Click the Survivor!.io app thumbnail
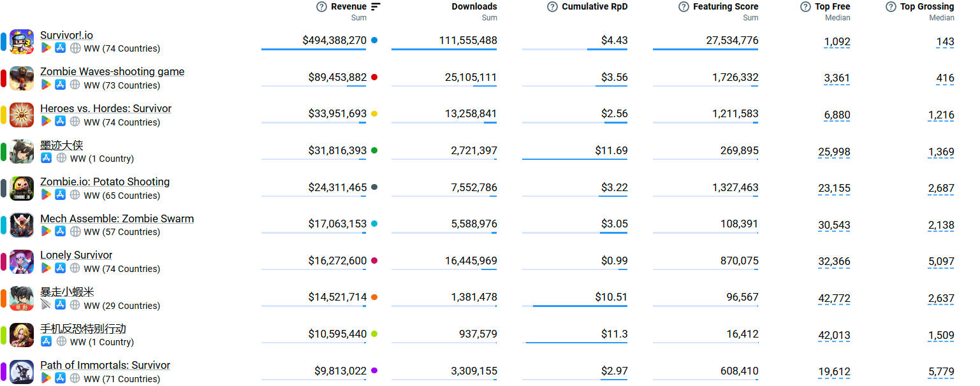 click(22, 41)
